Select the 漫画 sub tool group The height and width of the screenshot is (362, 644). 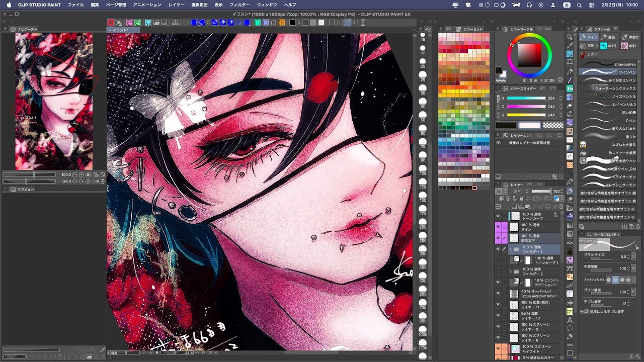point(609,37)
